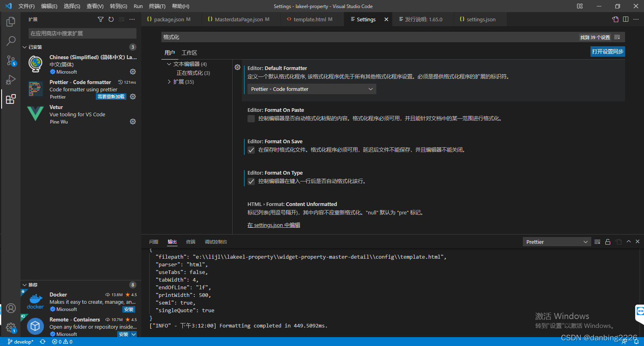Clear settings search filter icon

pos(617,37)
